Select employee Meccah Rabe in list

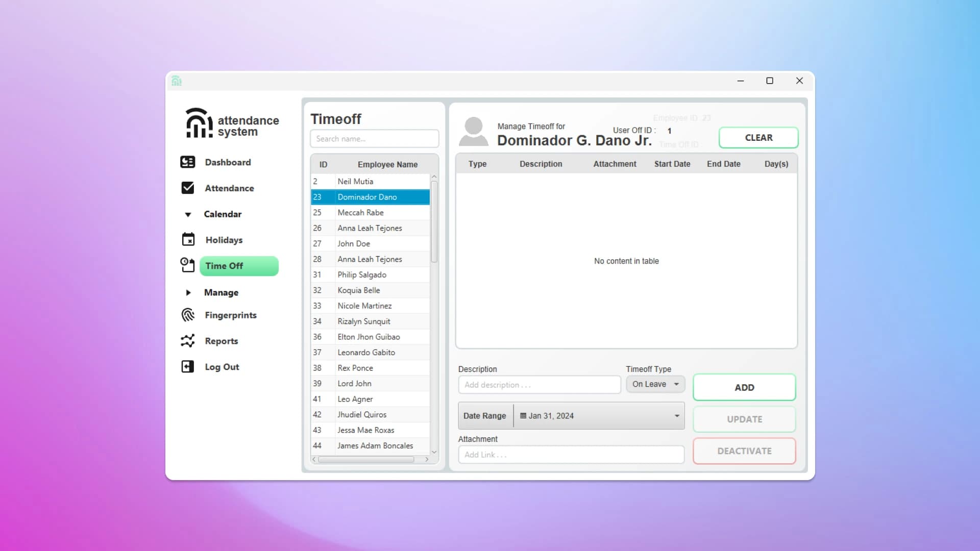coord(360,212)
